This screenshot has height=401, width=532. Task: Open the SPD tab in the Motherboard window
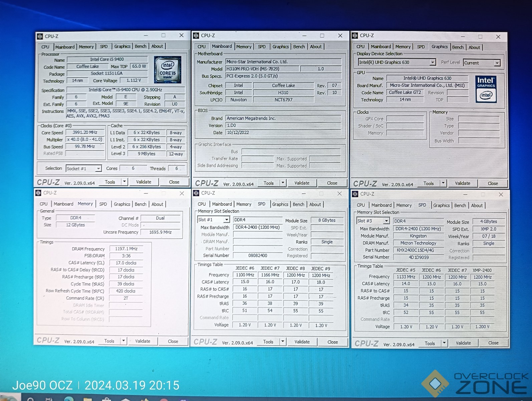[262, 46]
